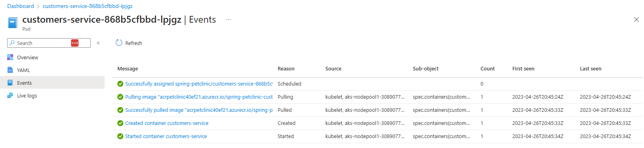Collapse the sidebar with double chevron
644x148 pixels.
[x=98, y=43]
